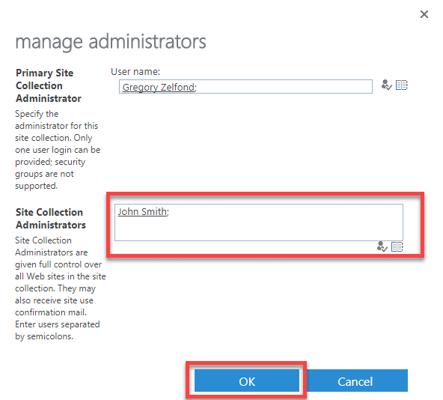Confirm changes with the OK button
Screen dimensions: 443x400
[x=247, y=381]
